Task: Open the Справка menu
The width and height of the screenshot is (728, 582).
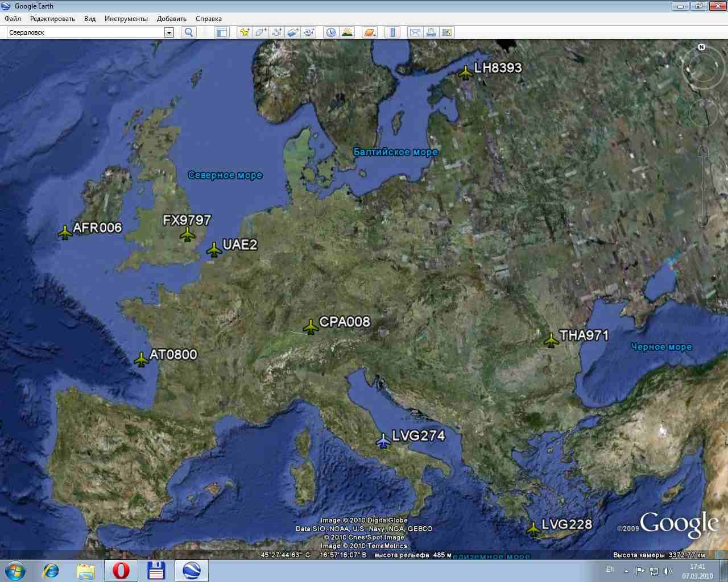Action: pos(209,19)
